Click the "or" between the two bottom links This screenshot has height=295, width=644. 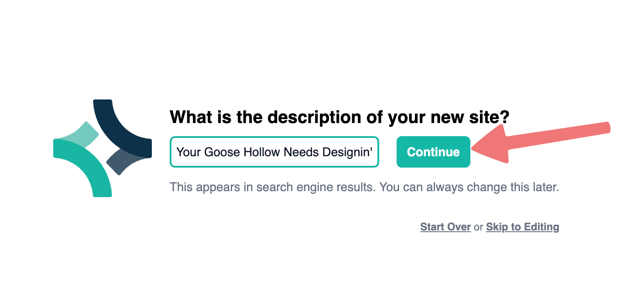[x=479, y=227]
